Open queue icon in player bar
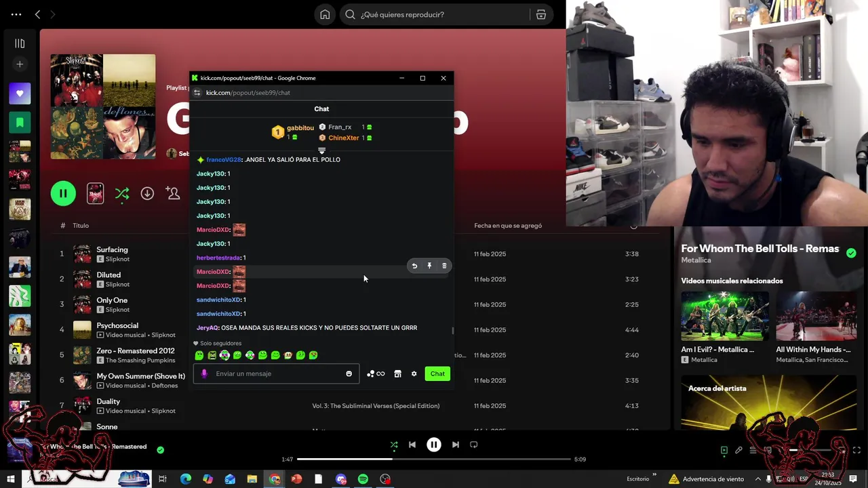The width and height of the screenshot is (868, 488). point(753,450)
